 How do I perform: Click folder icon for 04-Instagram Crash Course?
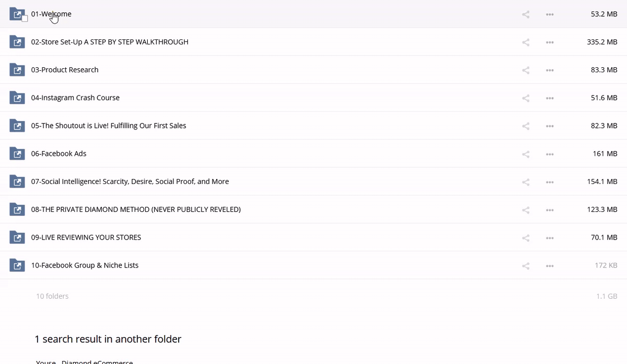click(17, 98)
